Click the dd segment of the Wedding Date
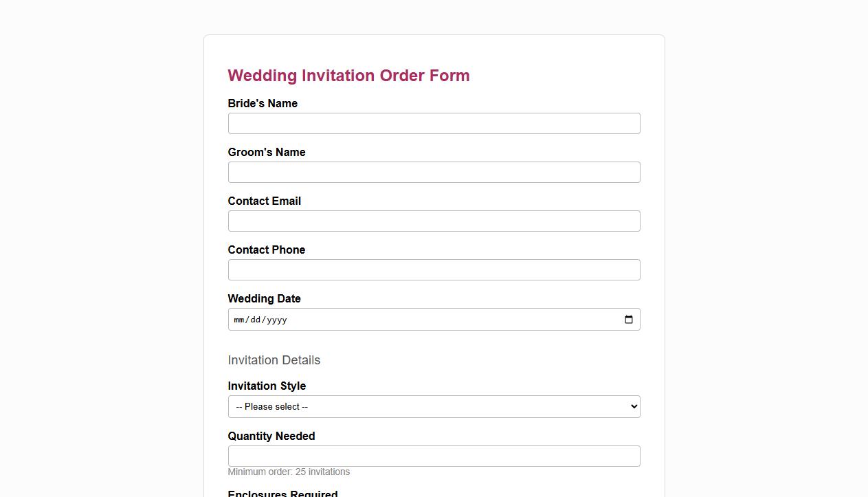 click(x=255, y=320)
